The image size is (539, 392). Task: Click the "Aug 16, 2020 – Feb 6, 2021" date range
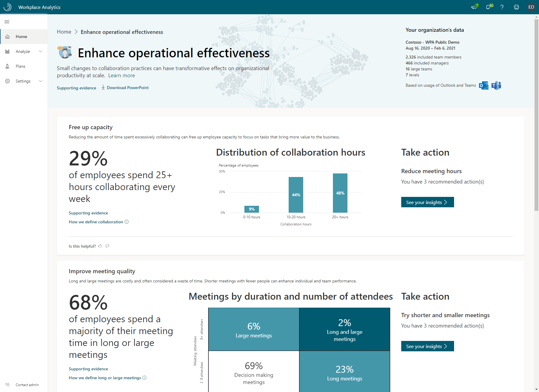(x=430, y=48)
